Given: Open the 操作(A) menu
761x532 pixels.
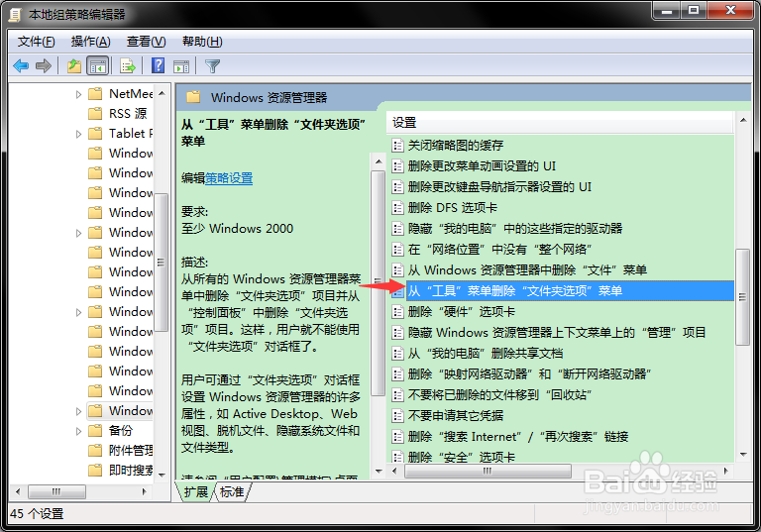Looking at the screenshot, I should point(91,42).
